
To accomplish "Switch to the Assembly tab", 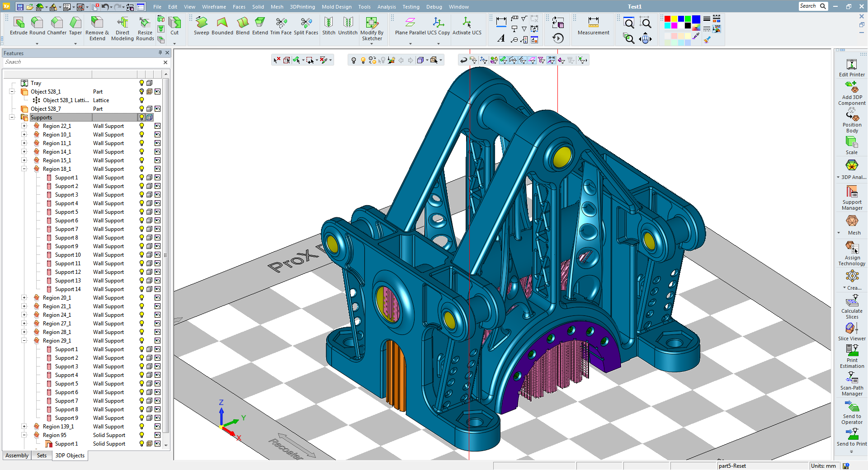I will coord(17,456).
